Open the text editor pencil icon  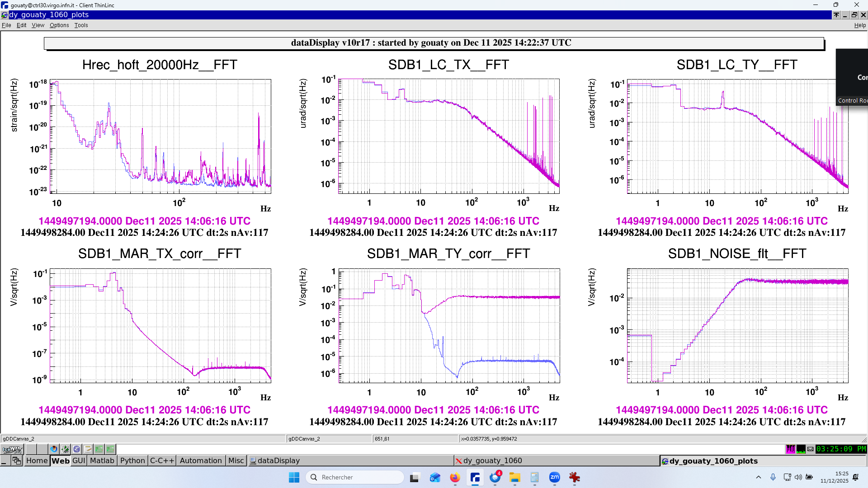click(88, 449)
